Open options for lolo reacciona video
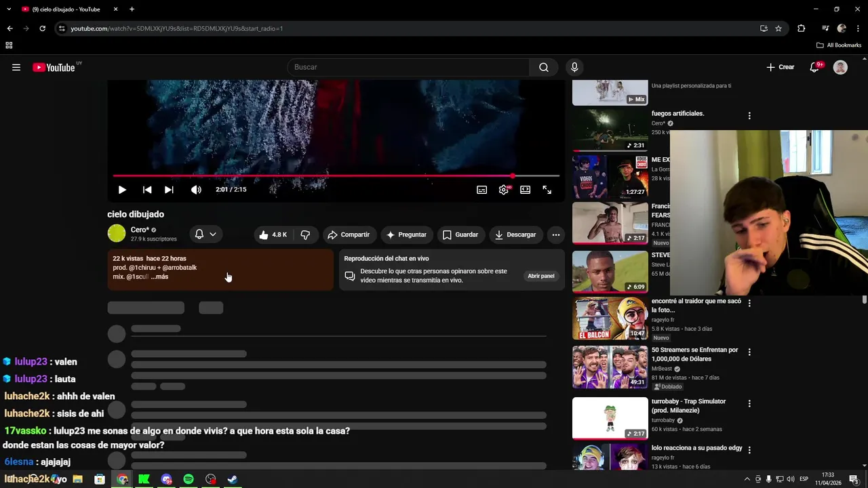 point(749,450)
